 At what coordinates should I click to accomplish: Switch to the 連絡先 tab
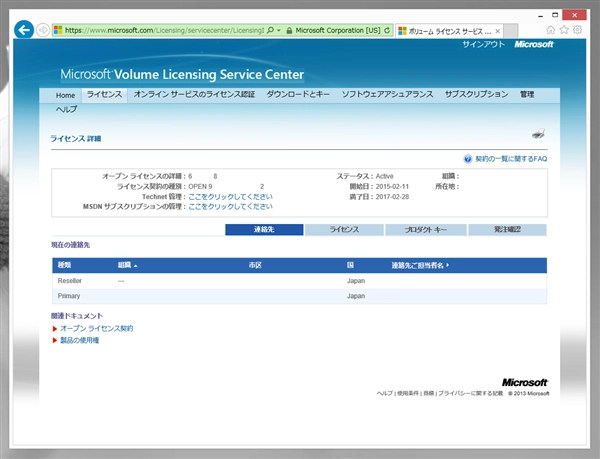[x=264, y=230]
